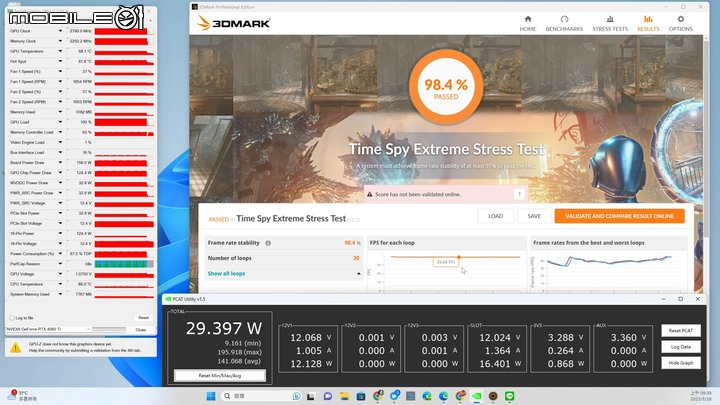The width and height of the screenshot is (720, 405).
Task: Open the NVIDIA GeForce RTX 4060 Ti selector
Action: point(48,329)
